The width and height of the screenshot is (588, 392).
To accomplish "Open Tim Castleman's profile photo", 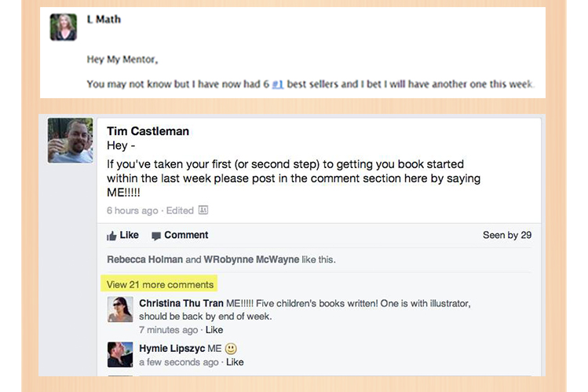I will coord(70,141).
